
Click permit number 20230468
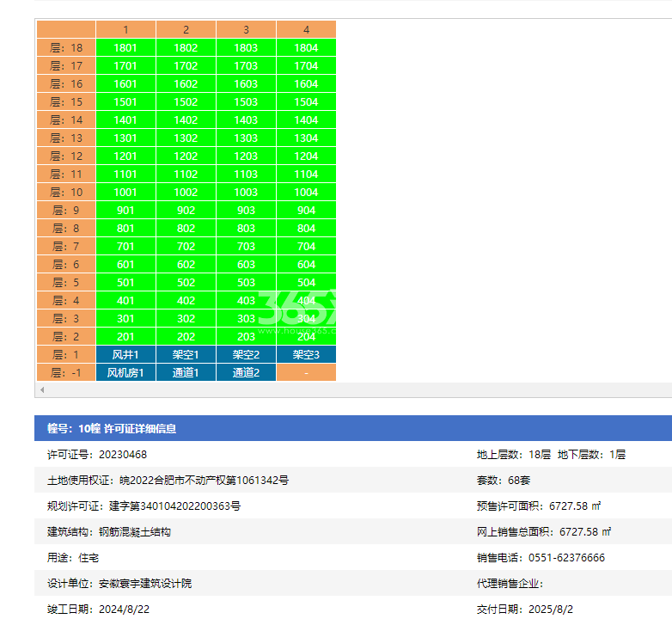pos(123,455)
